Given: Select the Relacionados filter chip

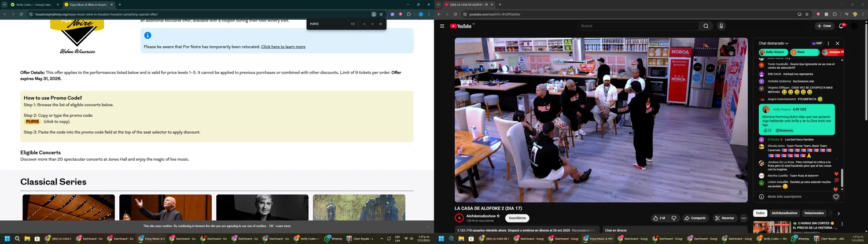Looking at the screenshot, I should [x=814, y=213].
